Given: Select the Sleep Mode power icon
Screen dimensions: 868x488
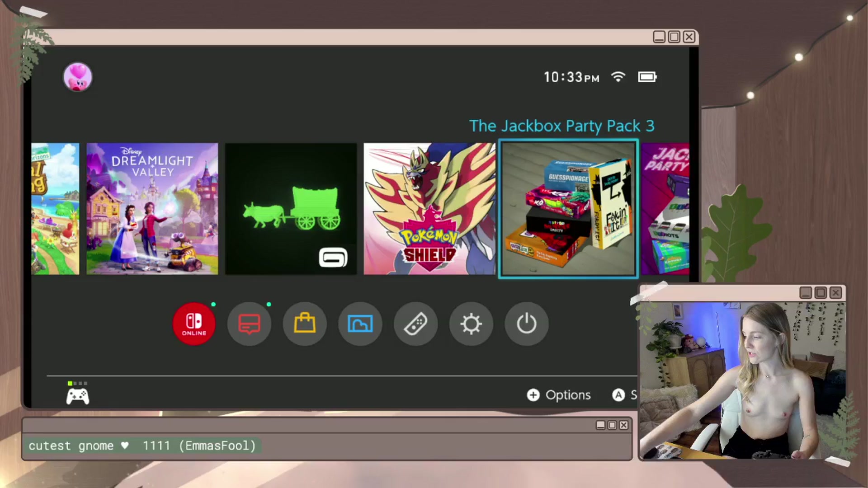Looking at the screenshot, I should click(x=527, y=324).
